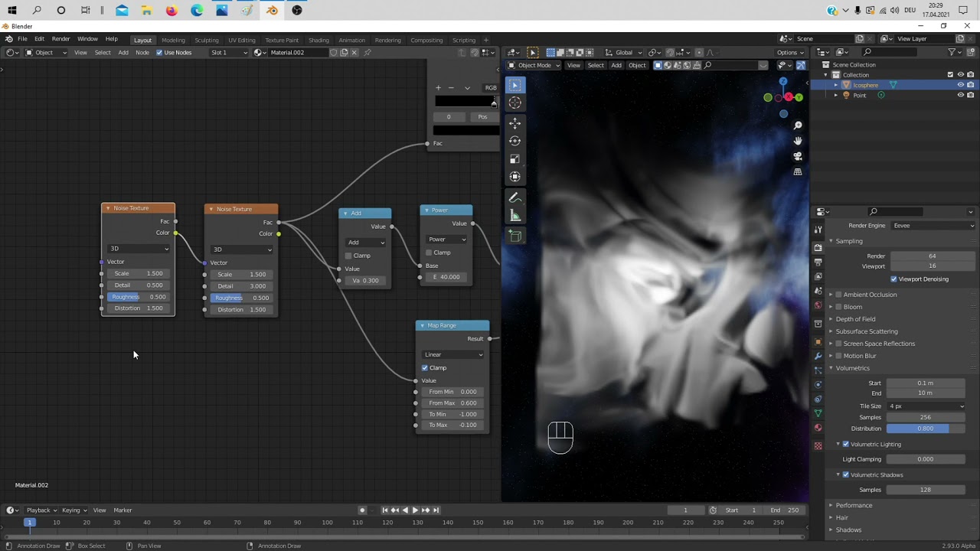Image resolution: width=980 pixels, height=551 pixels.
Task: Uncheck Viewport Denoising
Action: (x=893, y=279)
